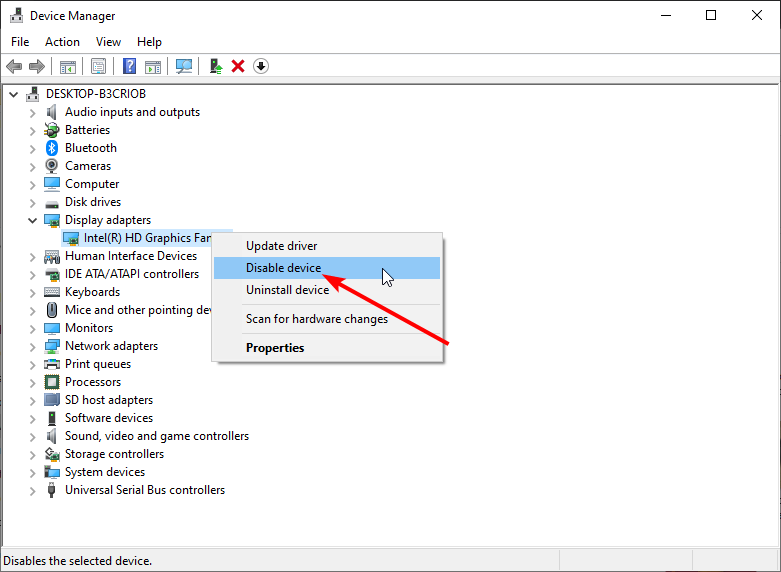The height and width of the screenshot is (572, 781).
Task: Click the Update driver toolbar icon
Action: coord(216,66)
